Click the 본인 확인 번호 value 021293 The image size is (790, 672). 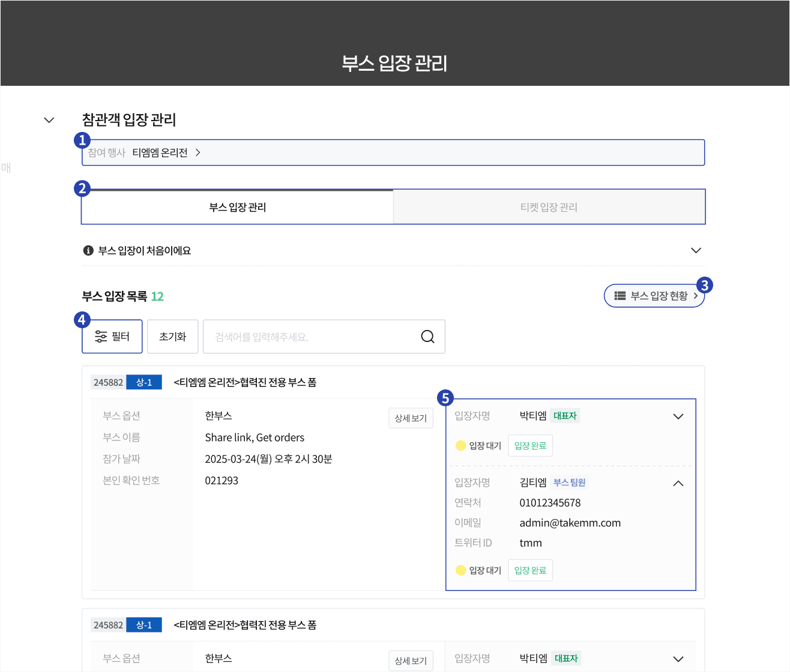tap(222, 481)
